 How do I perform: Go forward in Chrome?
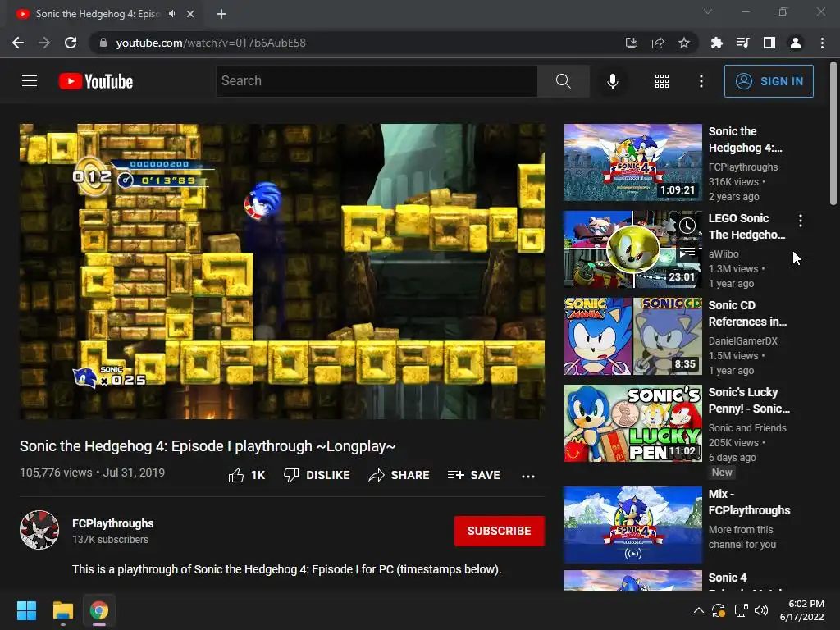[x=44, y=43]
